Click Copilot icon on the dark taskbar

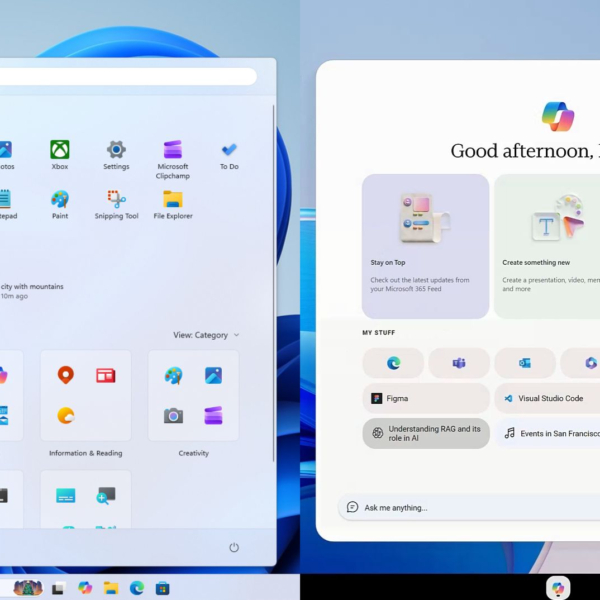558,587
